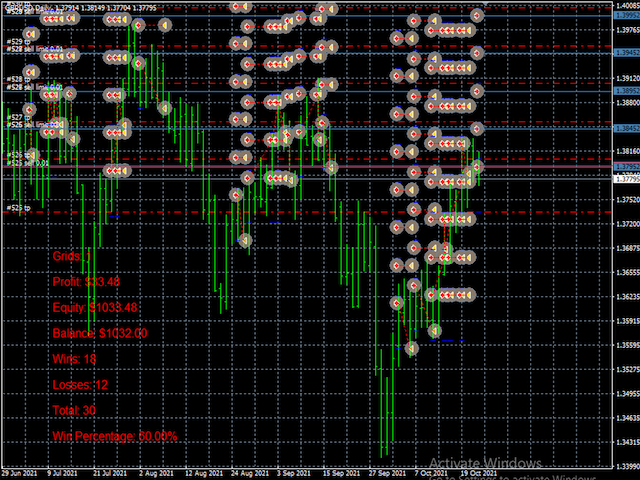Viewport: 640px width, 480px height.
Task: Click the 3 Sep 2021 date label
Action: click(x=294, y=473)
